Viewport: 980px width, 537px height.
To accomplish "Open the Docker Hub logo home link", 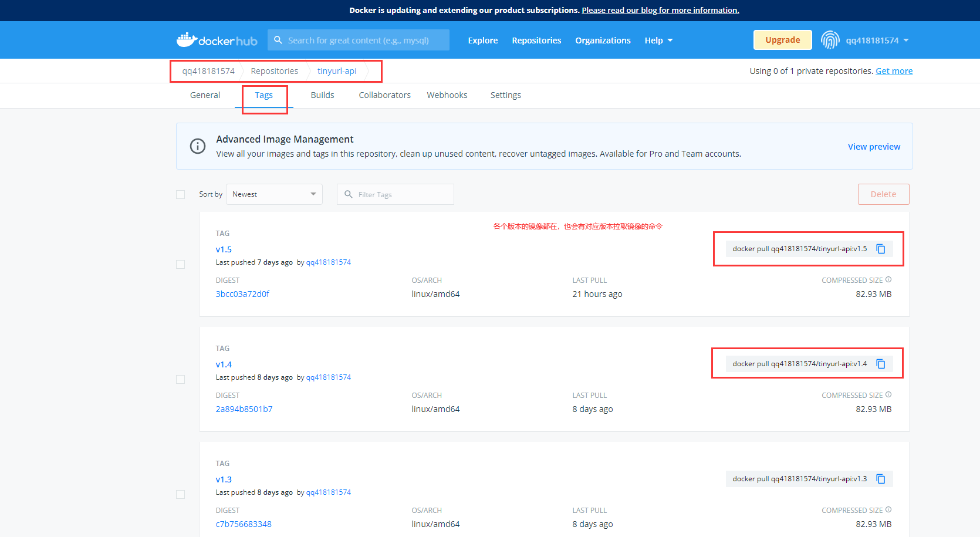I will (217, 40).
